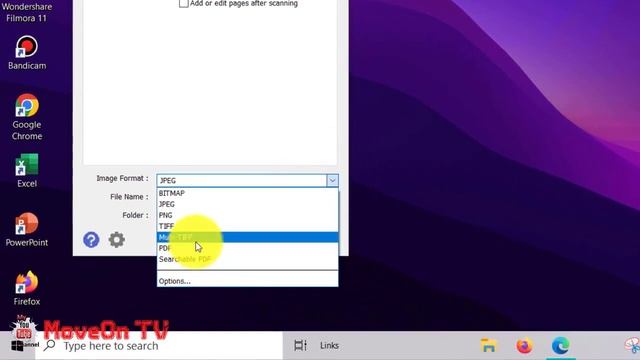This screenshot has width=640, height=360.
Task: Open Task View on the taskbar
Action: [300, 346]
